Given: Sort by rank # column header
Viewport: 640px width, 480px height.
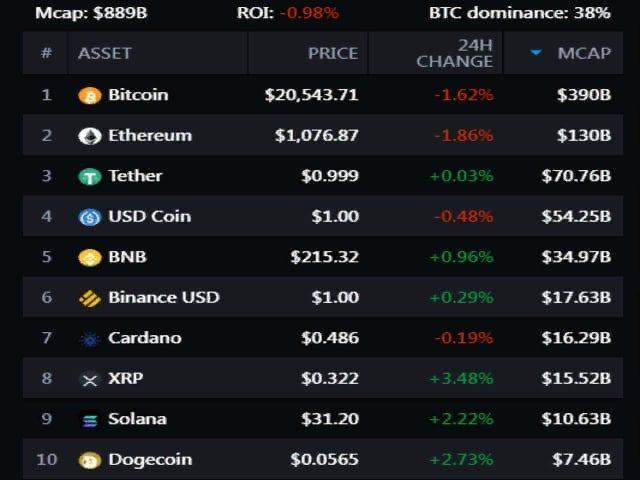Looking at the screenshot, I should coord(46,53).
